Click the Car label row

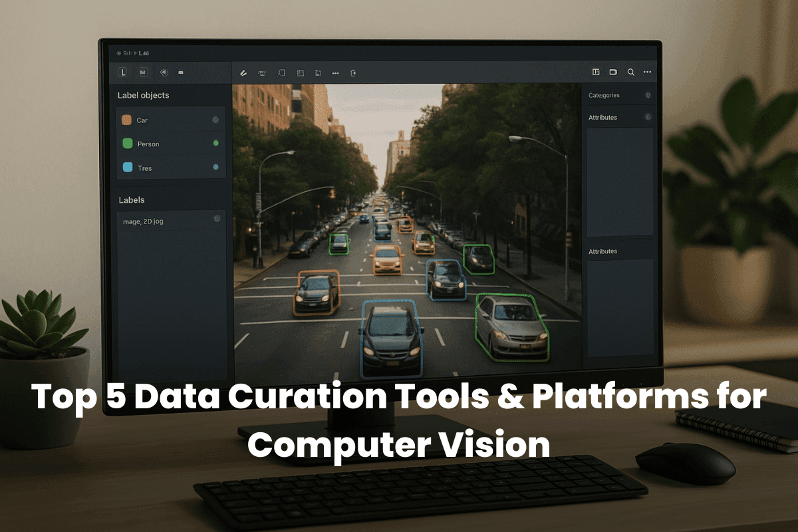tap(142, 120)
